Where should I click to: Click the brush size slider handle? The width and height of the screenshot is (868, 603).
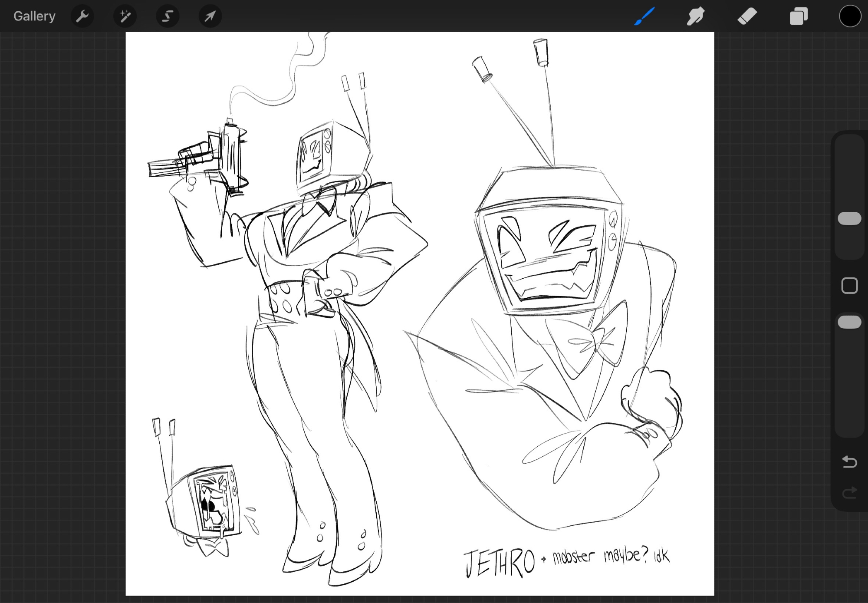pos(849,218)
